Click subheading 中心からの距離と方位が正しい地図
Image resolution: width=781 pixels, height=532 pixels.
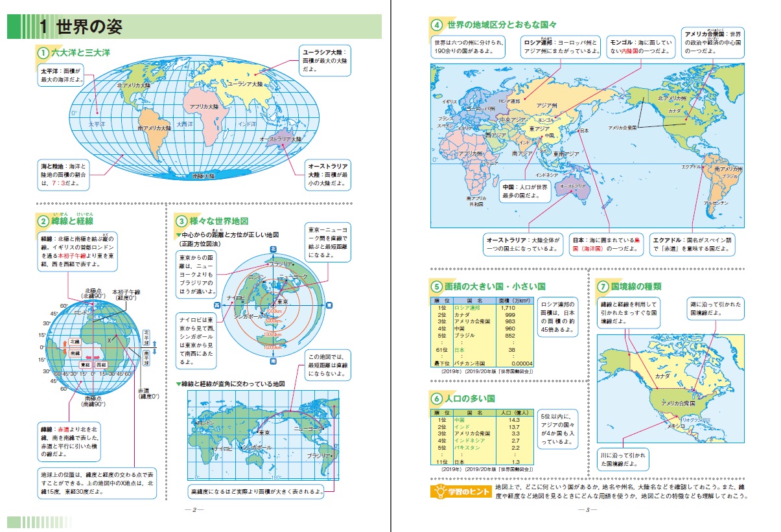pyautogui.click(x=231, y=234)
